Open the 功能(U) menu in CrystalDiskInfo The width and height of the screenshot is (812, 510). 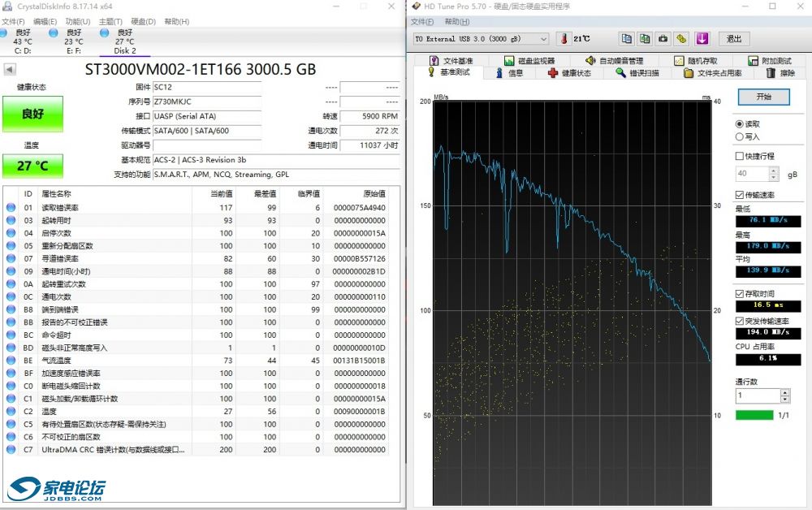pyautogui.click(x=78, y=21)
